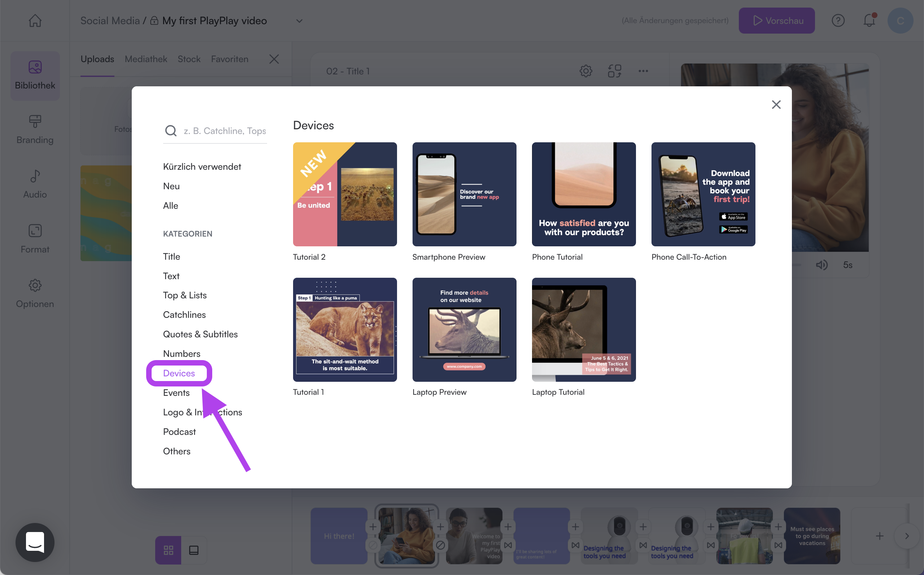Screen dimensions: 924x575
Task: Pick the Tutorial 1 template
Action: pyautogui.click(x=345, y=330)
